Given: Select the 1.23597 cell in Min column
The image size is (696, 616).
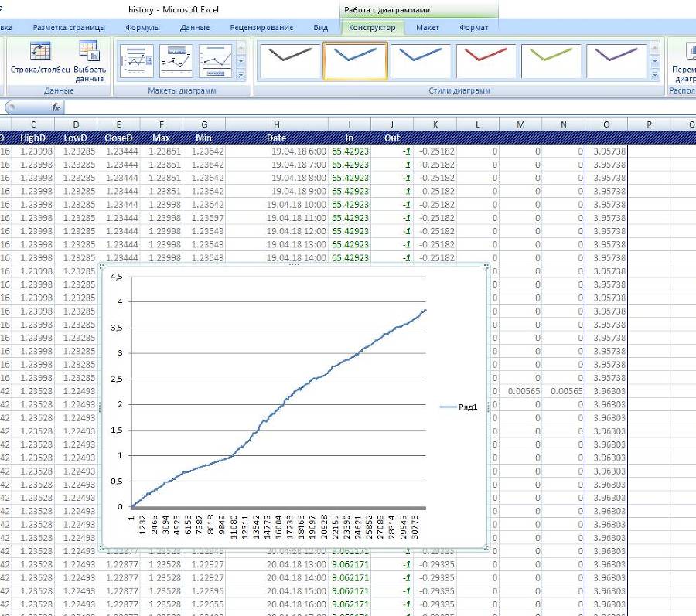Looking at the screenshot, I should click(204, 218).
